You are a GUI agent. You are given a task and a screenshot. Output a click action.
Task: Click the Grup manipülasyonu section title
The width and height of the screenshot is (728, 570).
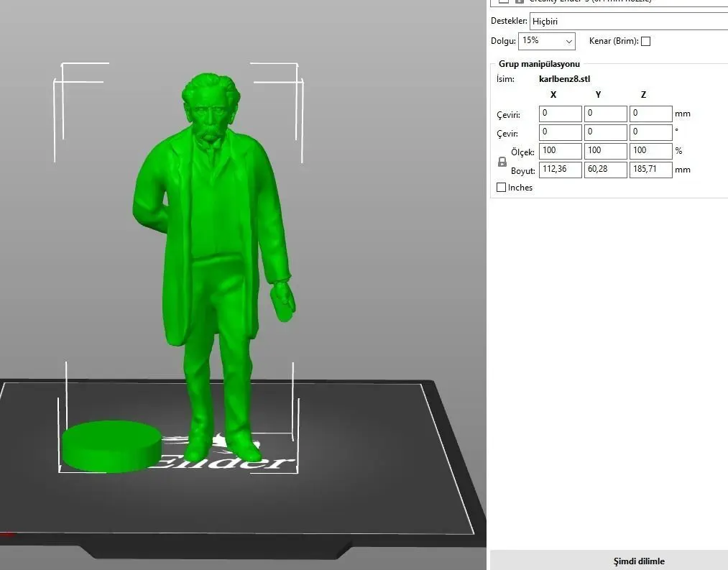pos(539,64)
